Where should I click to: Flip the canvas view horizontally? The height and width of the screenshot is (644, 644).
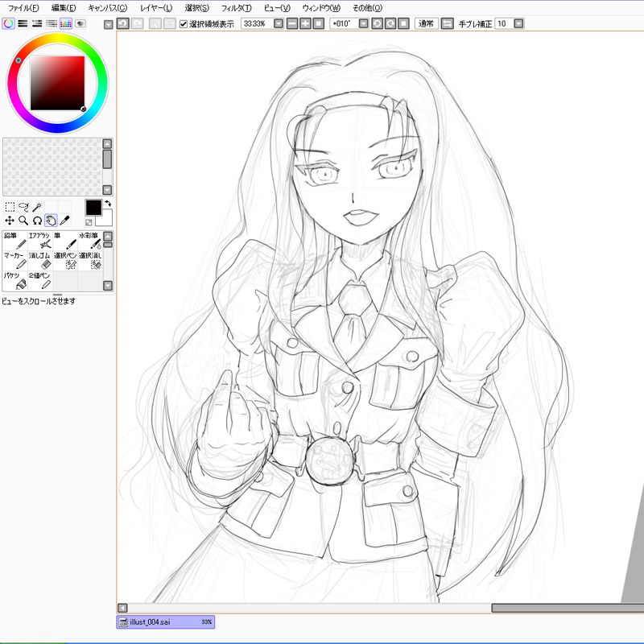(x=448, y=23)
